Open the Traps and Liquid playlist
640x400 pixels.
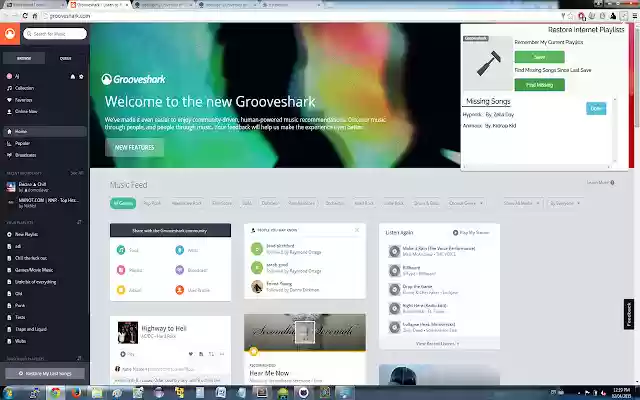click(x=31, y=329)
